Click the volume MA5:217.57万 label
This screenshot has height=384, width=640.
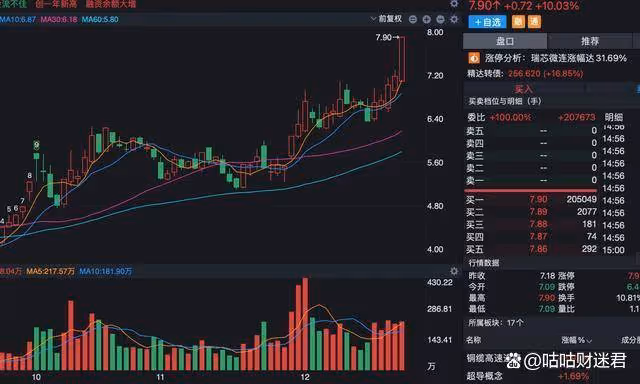51,271
